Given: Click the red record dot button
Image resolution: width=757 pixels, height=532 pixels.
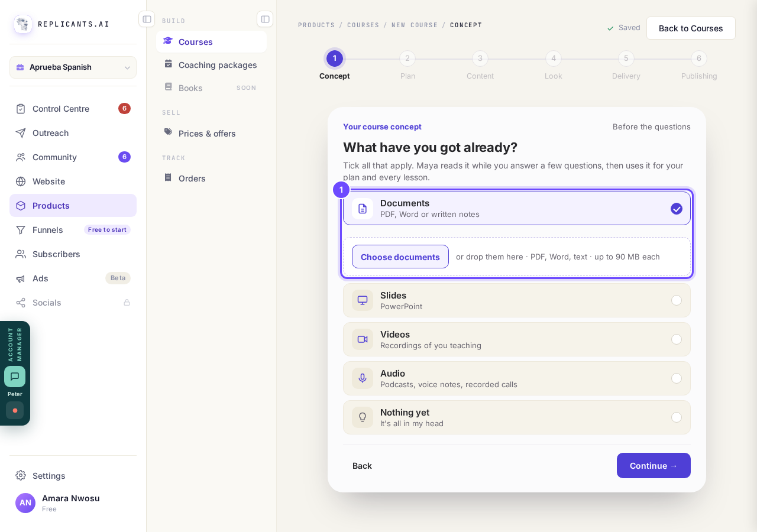Looking at the screenshot, I should tap(15, 410).
